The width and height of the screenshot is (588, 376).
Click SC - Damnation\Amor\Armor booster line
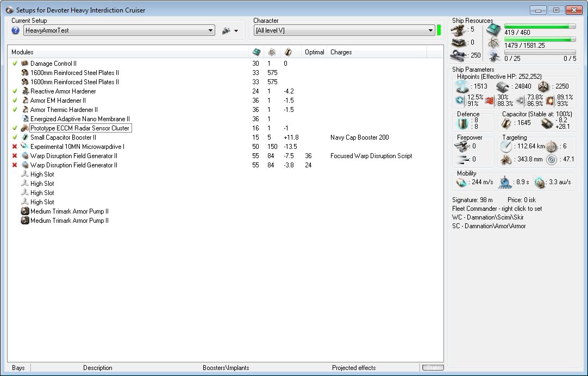coord(489,226)
